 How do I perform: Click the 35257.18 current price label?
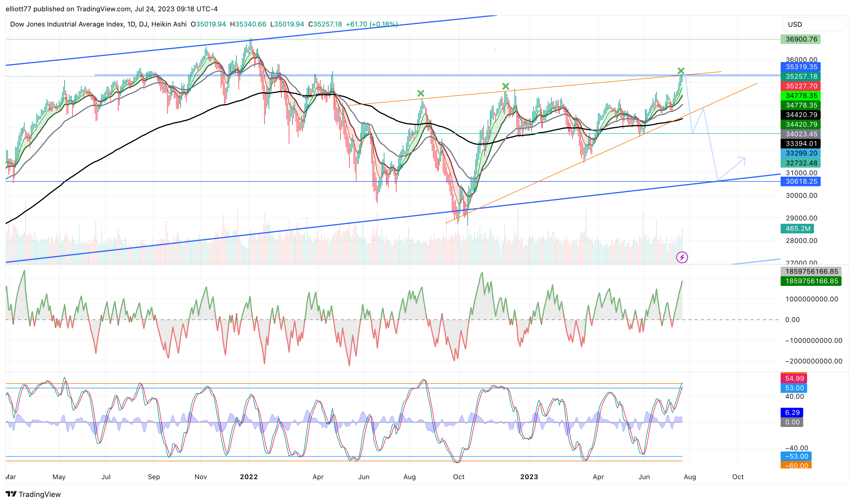800,76
